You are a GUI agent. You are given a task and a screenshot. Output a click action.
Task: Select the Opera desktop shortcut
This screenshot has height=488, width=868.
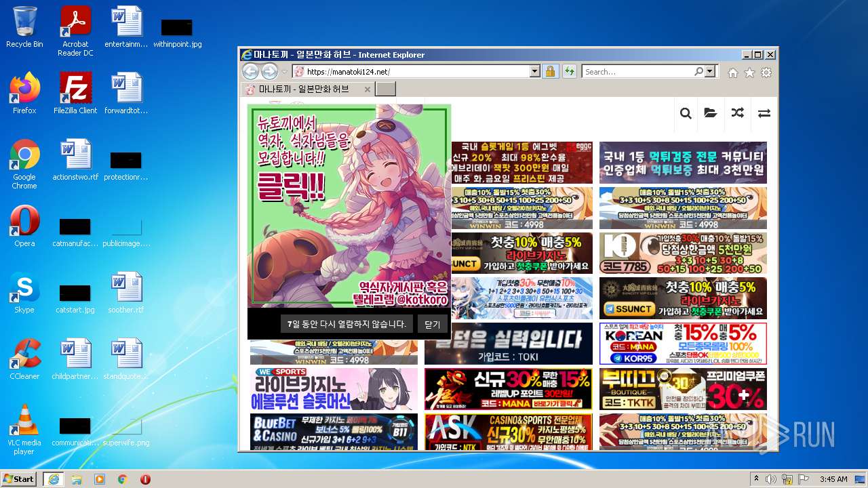[x=24, y=226]
